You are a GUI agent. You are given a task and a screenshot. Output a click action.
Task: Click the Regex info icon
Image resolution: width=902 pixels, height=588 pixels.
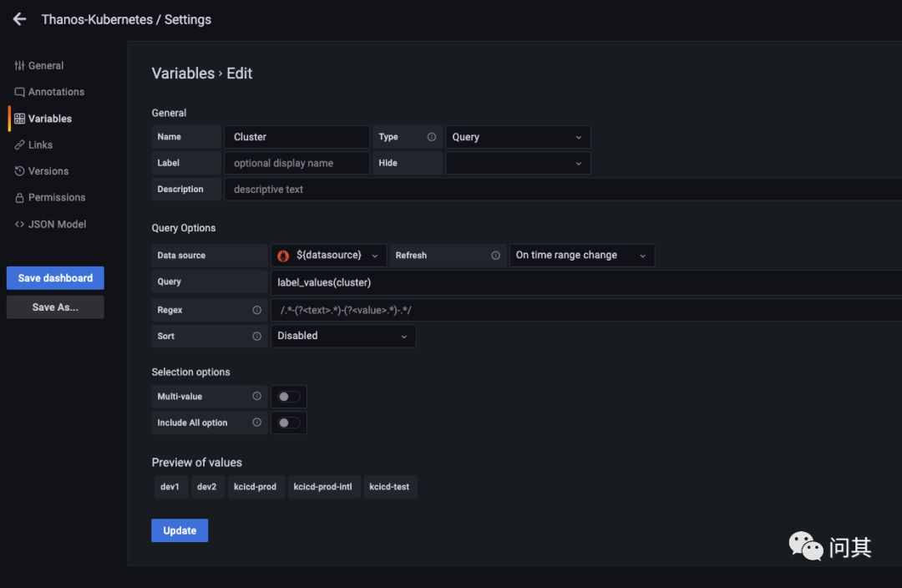256,310
